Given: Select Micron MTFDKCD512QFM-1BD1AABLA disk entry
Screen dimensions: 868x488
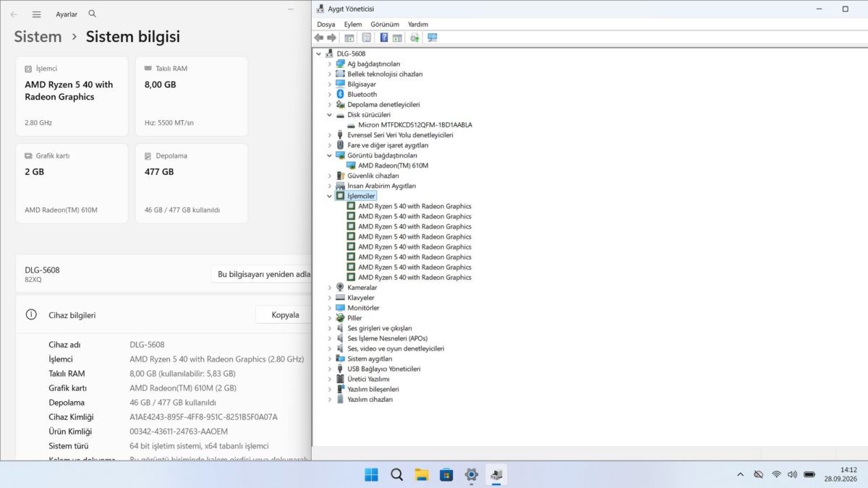Looking at the screenshot, I should coord(415,125).
